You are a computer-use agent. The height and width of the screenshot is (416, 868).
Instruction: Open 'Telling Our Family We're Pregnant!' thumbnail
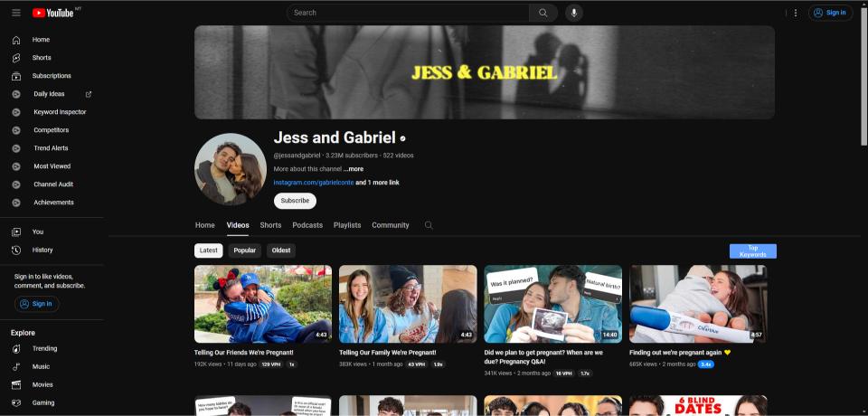(408, 304)
